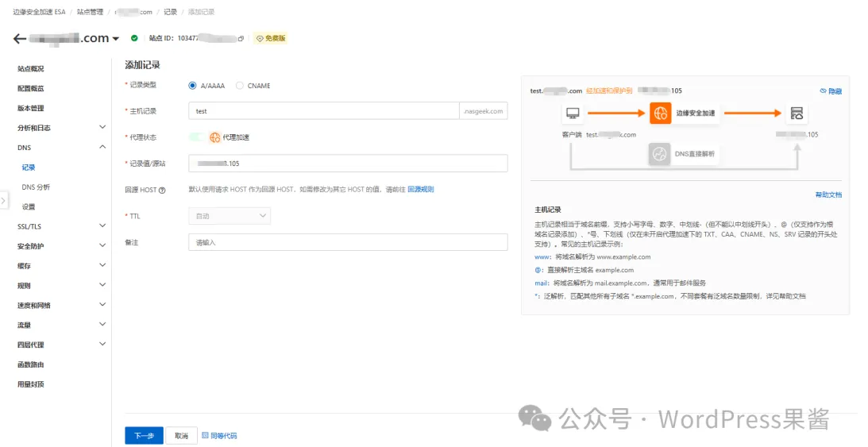Click the gray DNS直接解析 icon in diagram
The width and height of the screenshot is (868, 447).
tap(659, 154)
